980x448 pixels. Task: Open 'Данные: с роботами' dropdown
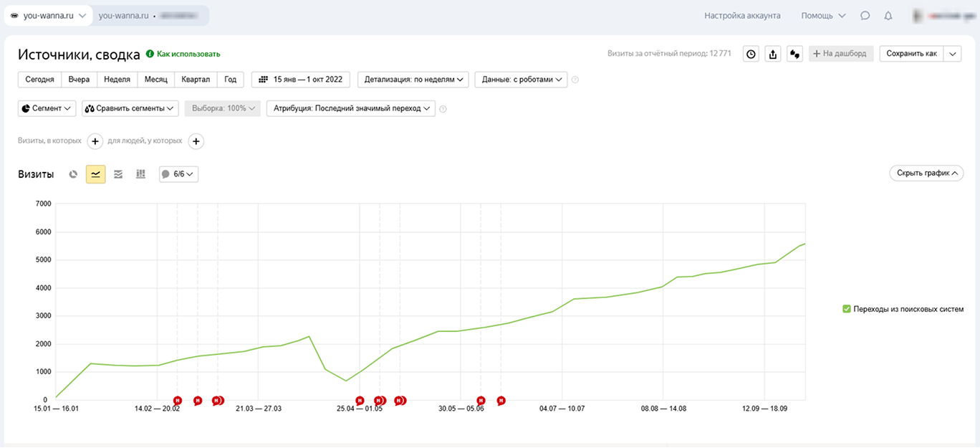(521, 80)
